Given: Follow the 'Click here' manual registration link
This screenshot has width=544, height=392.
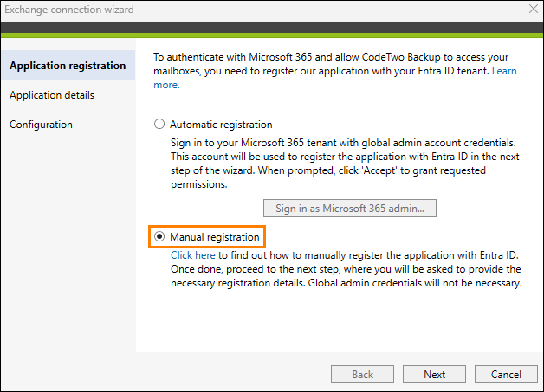Looking at the screenshot, I should (193, 255).
